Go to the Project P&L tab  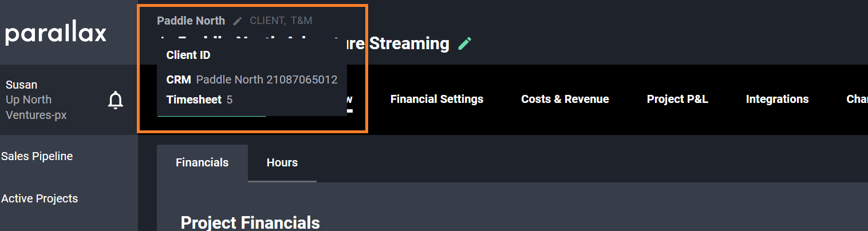coord(677,99)
